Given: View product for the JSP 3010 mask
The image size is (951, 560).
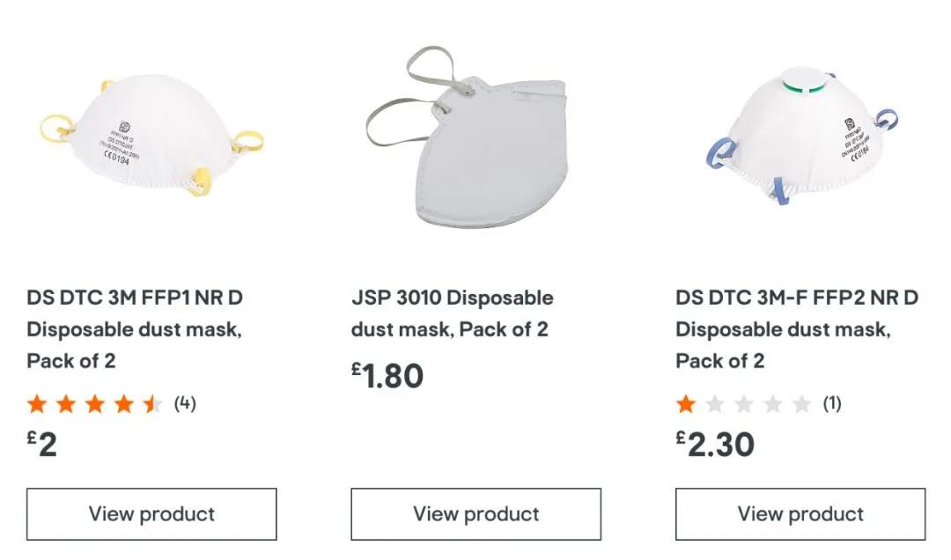Looking at the screenshot, I should point(475,514).
